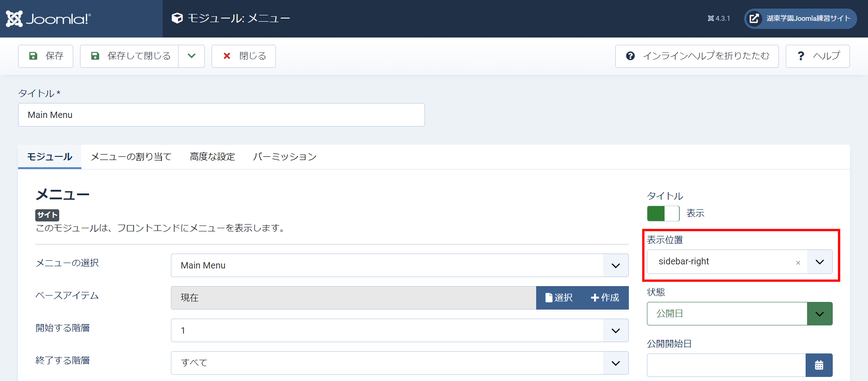The image size is (868, 381).
Task: Click the 選択 file icon button for the base item
Action: [x=559, y=298]
